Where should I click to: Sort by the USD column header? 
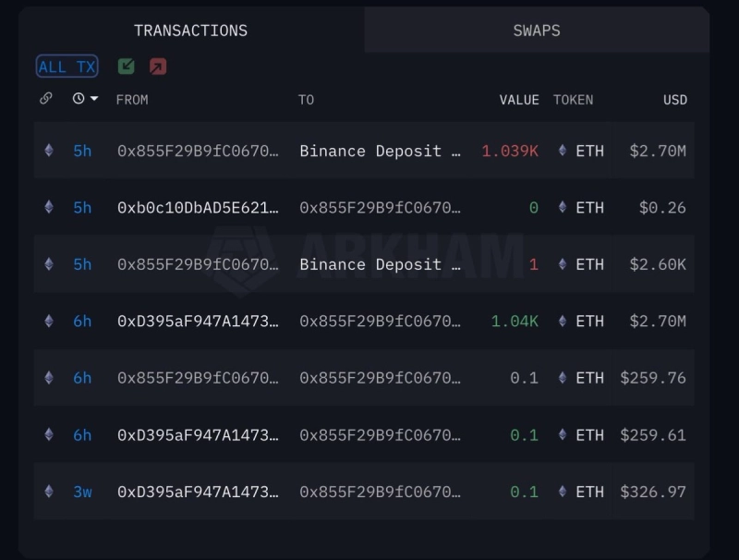point(674,100)
